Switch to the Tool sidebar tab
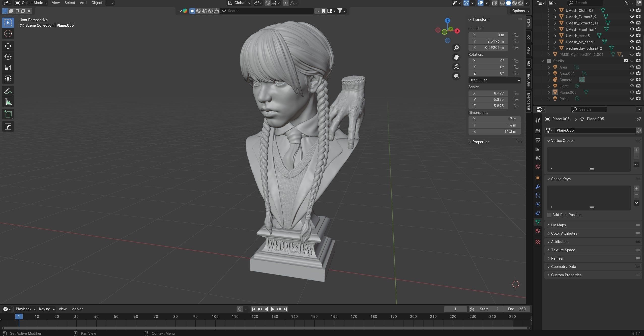Screen dimensions: 644x336 529,37
